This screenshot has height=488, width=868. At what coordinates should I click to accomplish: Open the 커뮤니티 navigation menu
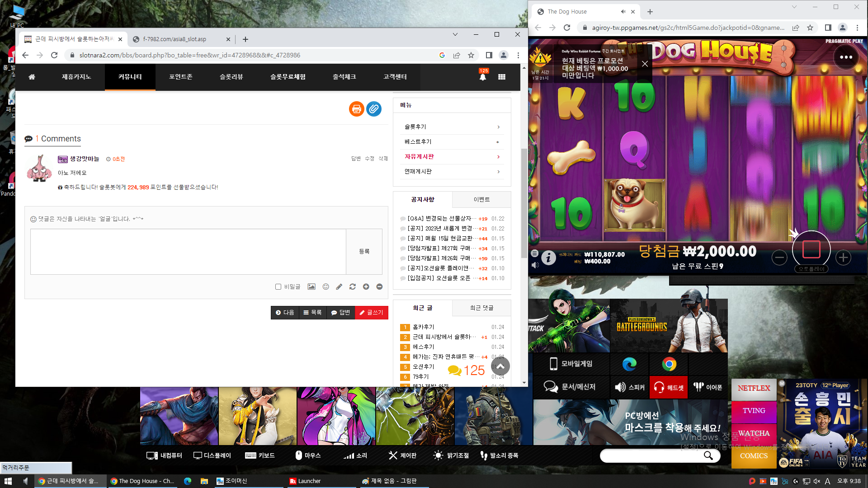130,77
